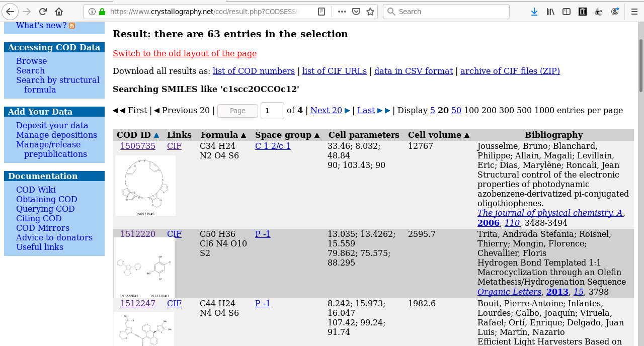
Task: Go to Next 20 results
Action: pyautogui.click(x=326, y=110)
